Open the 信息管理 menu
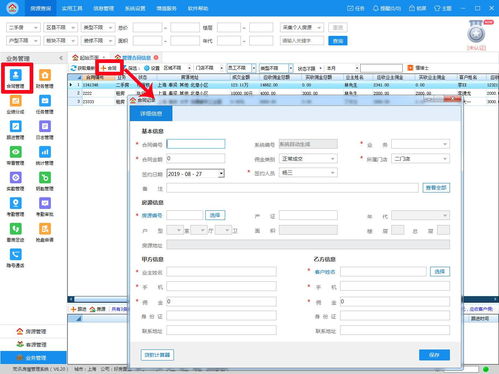Screen dimensions: 499x374 coord(104,8)
